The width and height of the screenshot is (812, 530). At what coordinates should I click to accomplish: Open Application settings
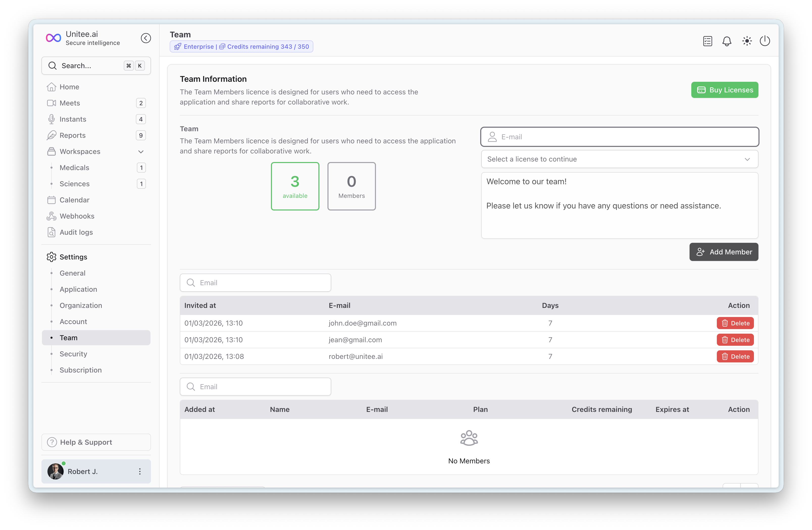(x=96, y=289)
